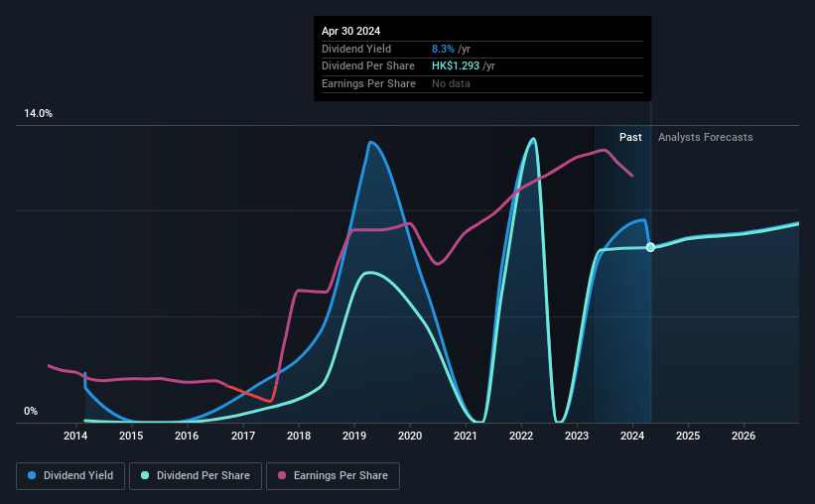Click the 2014 x-axis label

75,436
